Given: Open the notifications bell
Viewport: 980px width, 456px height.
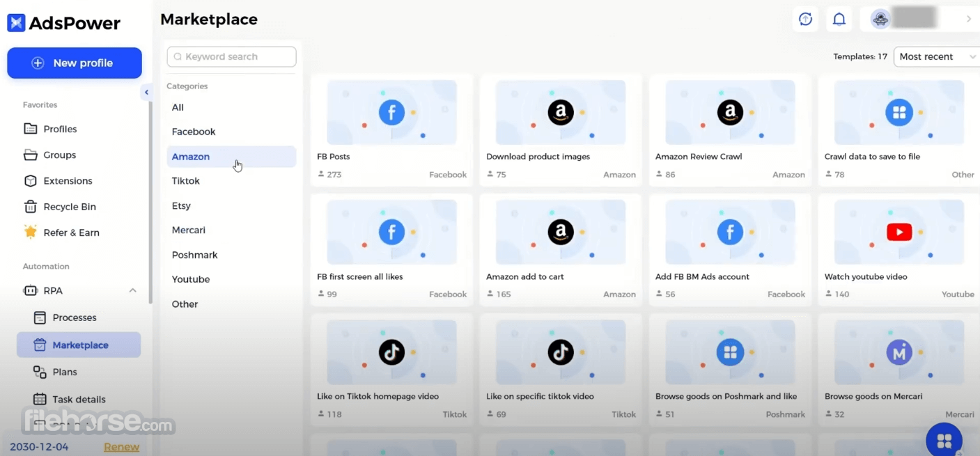Looking at the screenshot, I should click(839, 19).
